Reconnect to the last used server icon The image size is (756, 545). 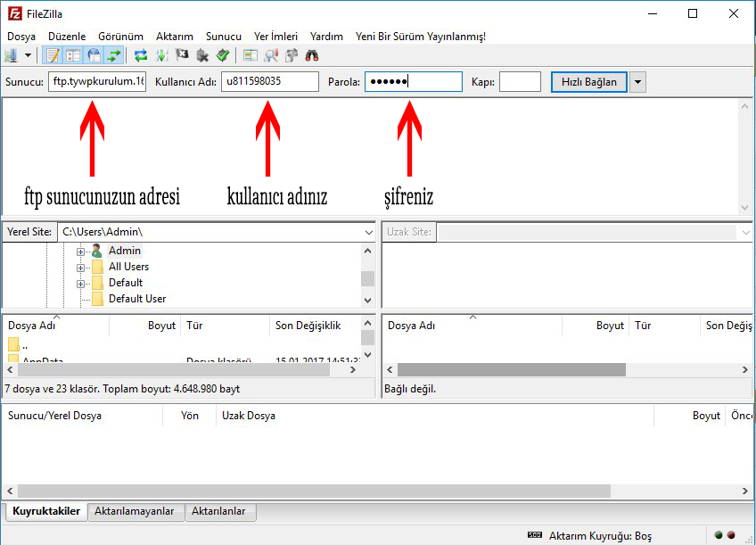coord(223,56)
